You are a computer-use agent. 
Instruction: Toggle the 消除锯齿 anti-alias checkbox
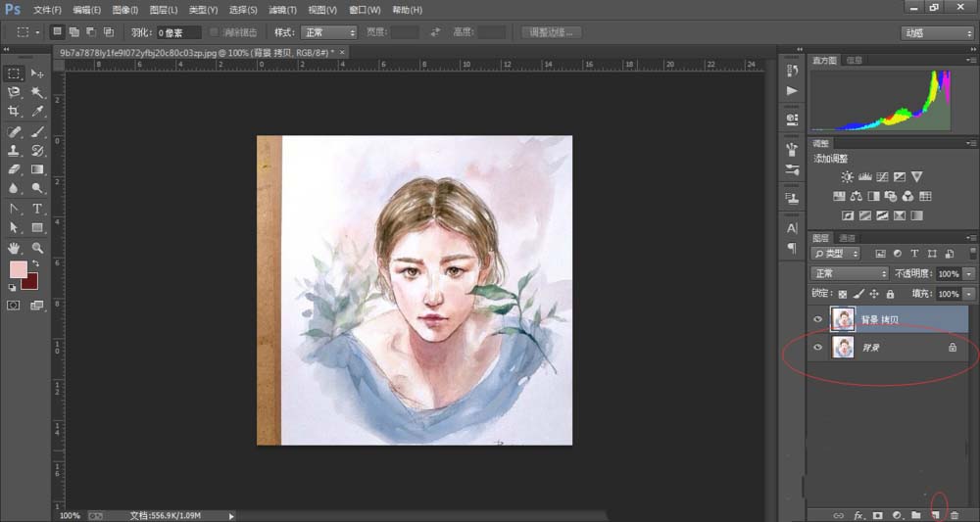point(215,32)
